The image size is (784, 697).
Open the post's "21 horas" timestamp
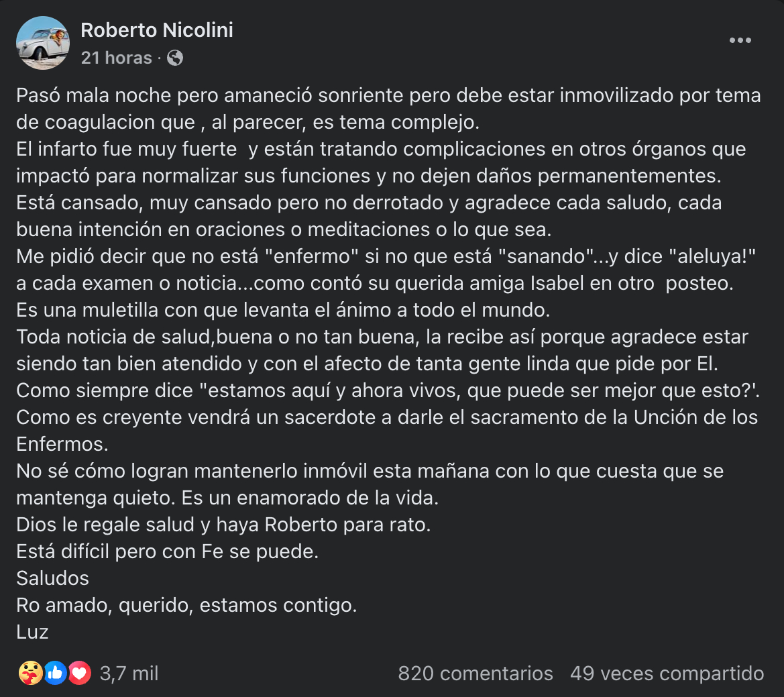click(116, 58)
